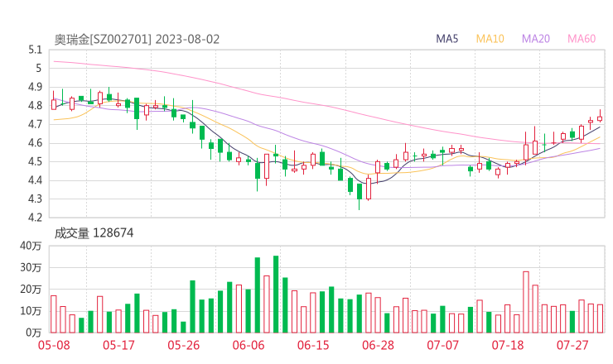This screenshot has height=364, width=613.
Task: Click the tallest red volume bar in July
Action: [526, 302]
